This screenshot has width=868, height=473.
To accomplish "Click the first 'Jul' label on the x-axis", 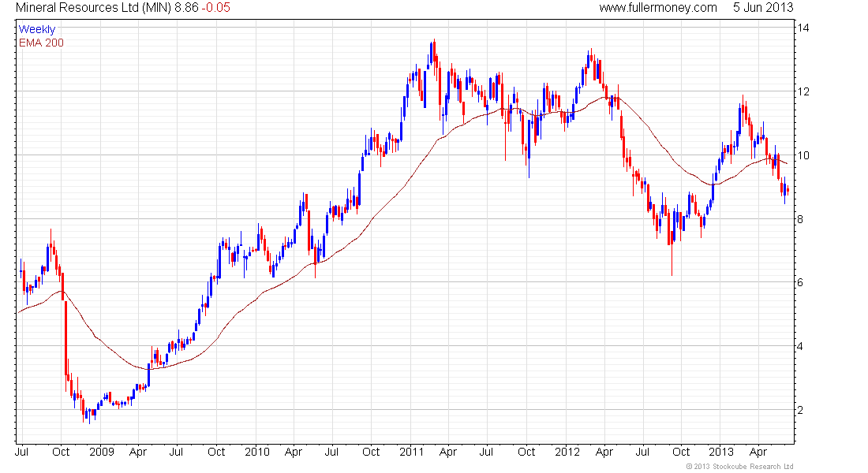I will pyautogui.click(x=22, y=452).
